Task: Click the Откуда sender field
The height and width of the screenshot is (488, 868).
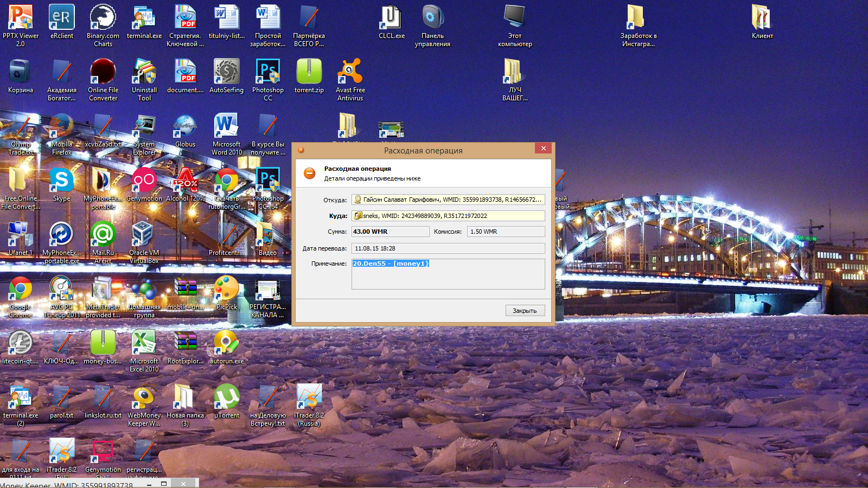Action: pyautogui.click(x=448, y=200)
